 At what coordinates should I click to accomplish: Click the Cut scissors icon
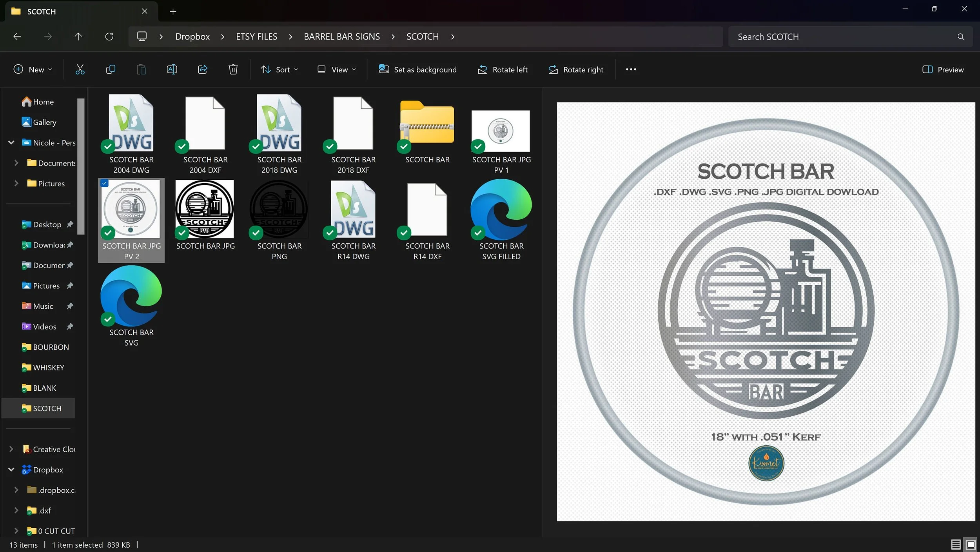[x=80, y=69]
